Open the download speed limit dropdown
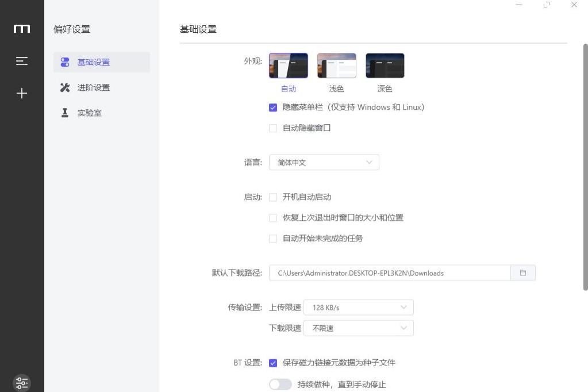Screen dimensions: 588x392 (358, 328)
